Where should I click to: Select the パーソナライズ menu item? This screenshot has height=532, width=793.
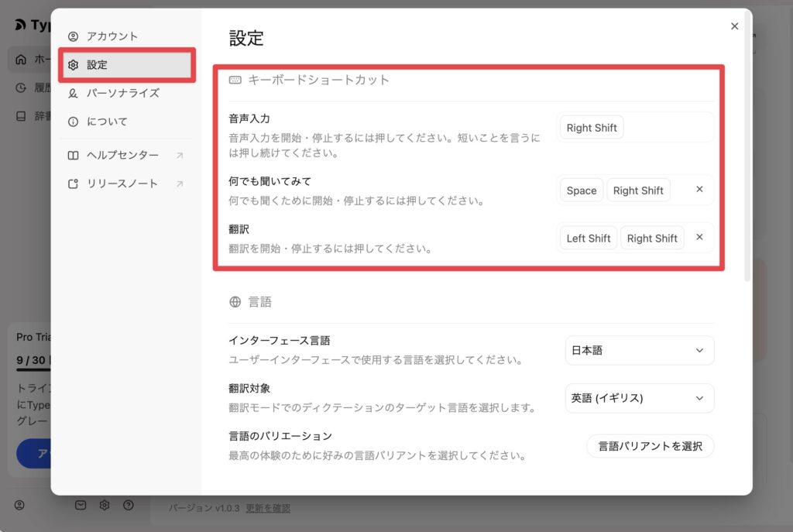(122, 93)
